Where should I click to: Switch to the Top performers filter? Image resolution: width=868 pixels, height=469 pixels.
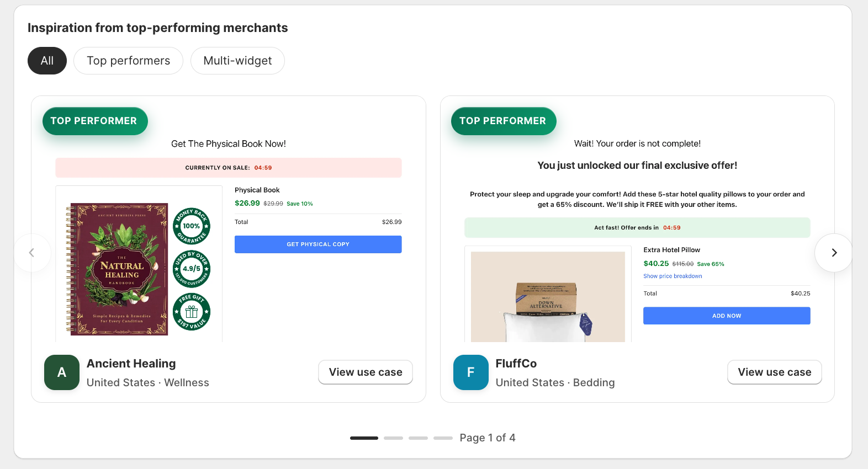coord(128,61)
